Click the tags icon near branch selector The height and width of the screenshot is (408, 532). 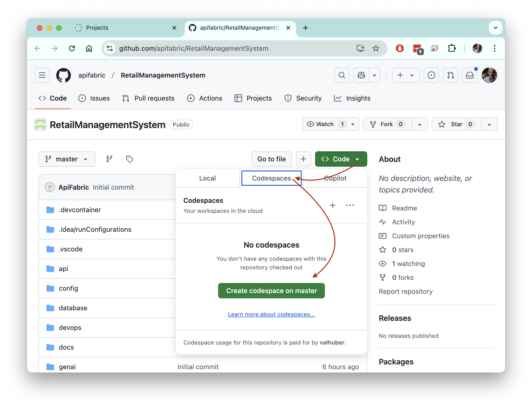pyautogui.click(x=130, y=159)
